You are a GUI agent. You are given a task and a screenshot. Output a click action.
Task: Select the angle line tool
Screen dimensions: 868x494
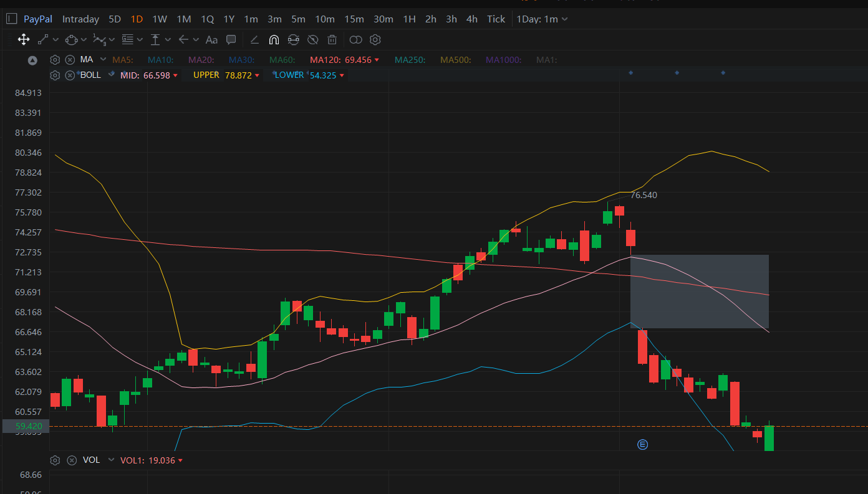[254, 40]
